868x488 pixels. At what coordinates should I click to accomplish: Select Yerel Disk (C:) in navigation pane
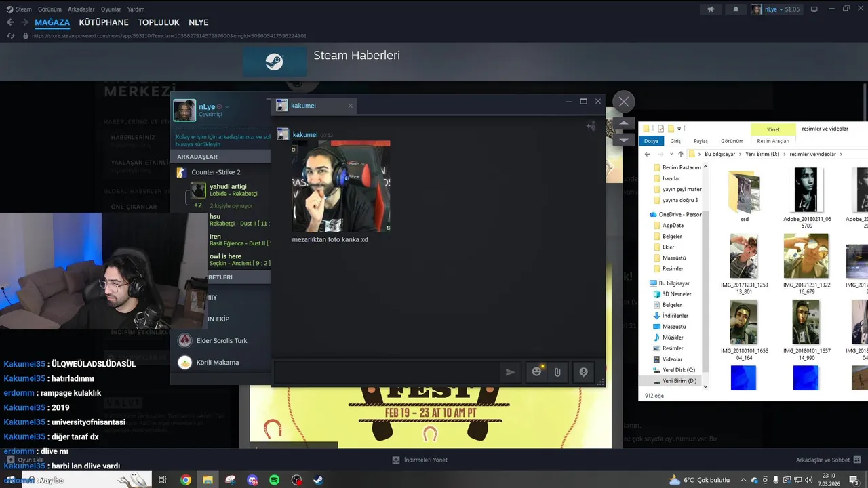coord(678,370)
